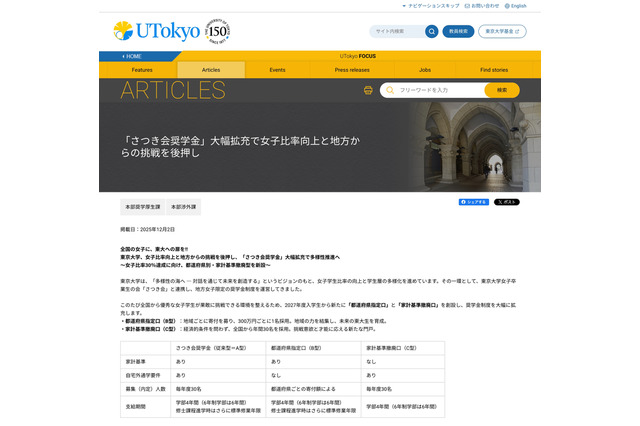
Task: Click the blue site search magnifier button
Action: [431, 31]
